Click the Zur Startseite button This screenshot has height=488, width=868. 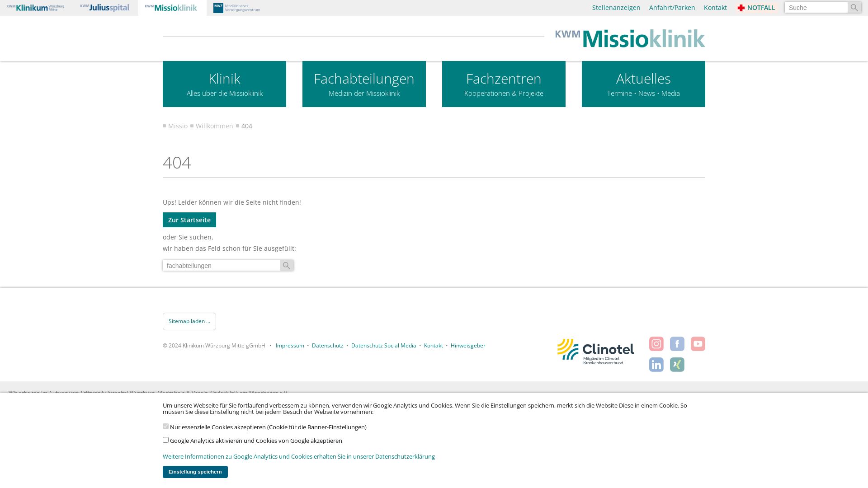point(189,220)
